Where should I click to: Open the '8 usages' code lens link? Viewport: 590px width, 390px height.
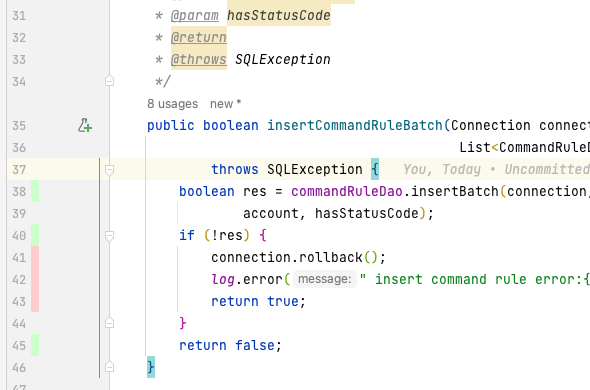[x=172, y=104]
